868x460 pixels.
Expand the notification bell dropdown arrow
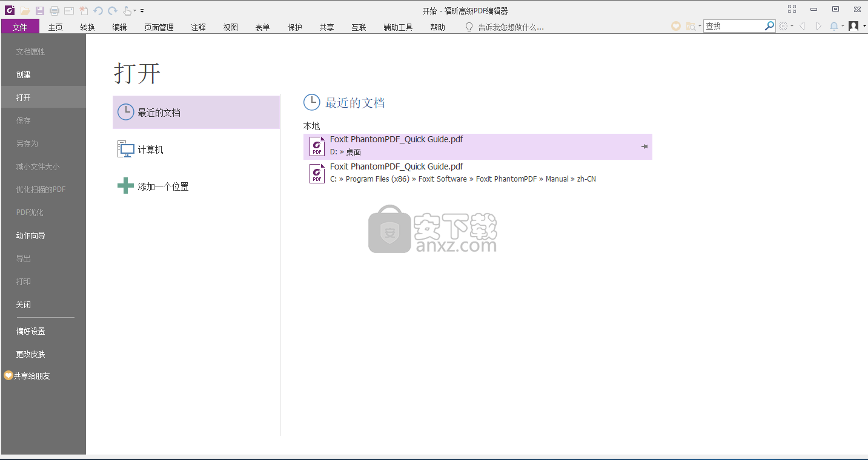(x=843, y=27)
